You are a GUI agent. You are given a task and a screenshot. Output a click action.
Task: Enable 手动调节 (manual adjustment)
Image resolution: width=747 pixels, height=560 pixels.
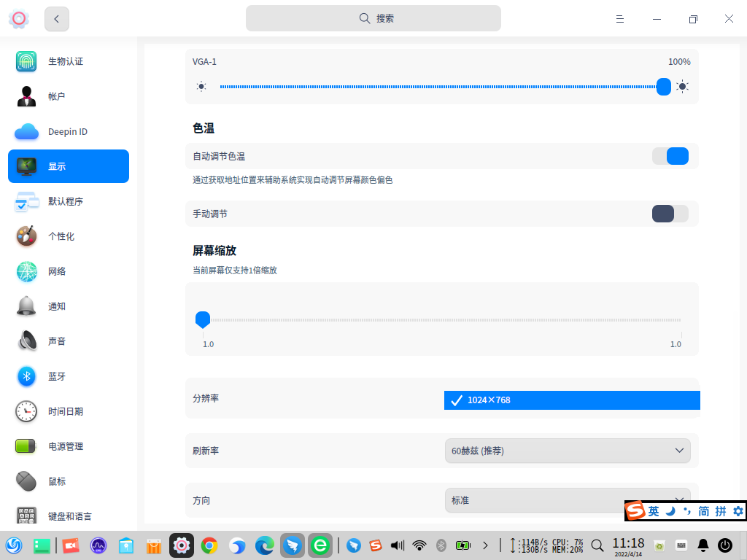click(670, 214)
